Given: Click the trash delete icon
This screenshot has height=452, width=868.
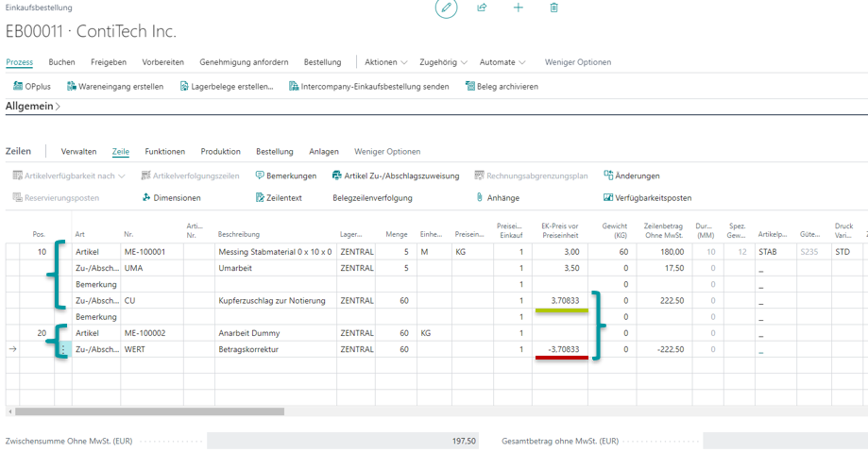Looking at the screenshot, I should tap(553, 8).
